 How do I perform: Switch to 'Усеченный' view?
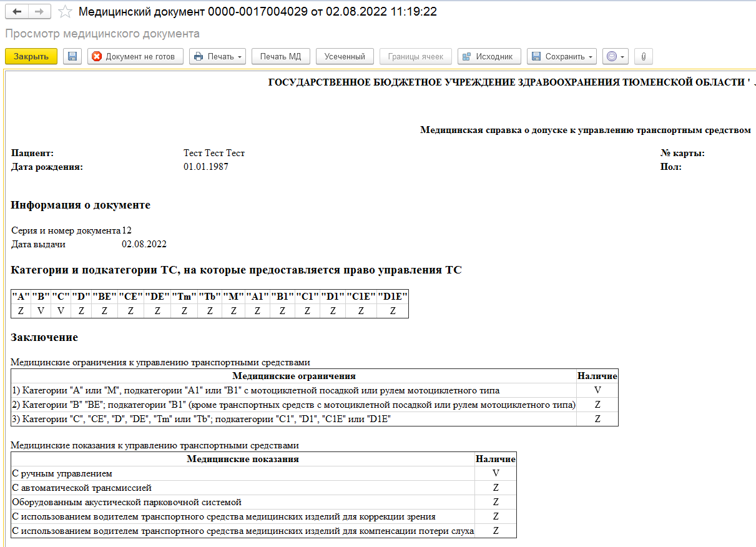[345, 56]
